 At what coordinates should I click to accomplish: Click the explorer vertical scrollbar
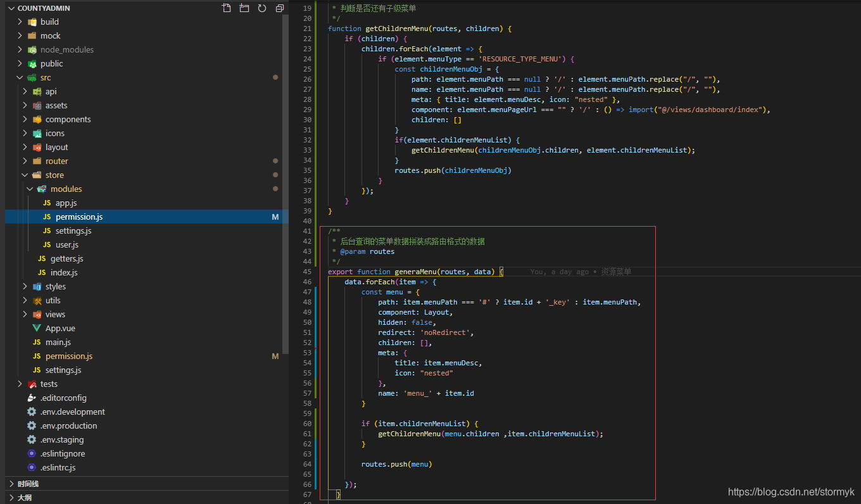point(286,184)
